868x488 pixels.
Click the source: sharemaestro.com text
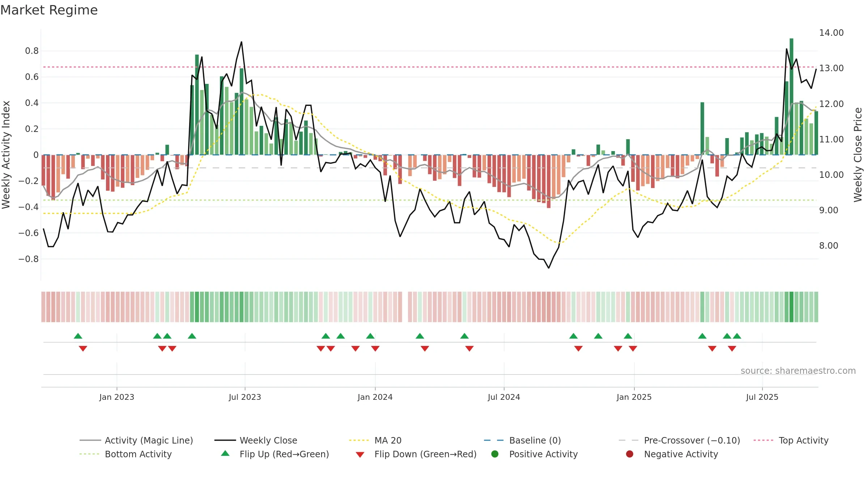(798, 371)
